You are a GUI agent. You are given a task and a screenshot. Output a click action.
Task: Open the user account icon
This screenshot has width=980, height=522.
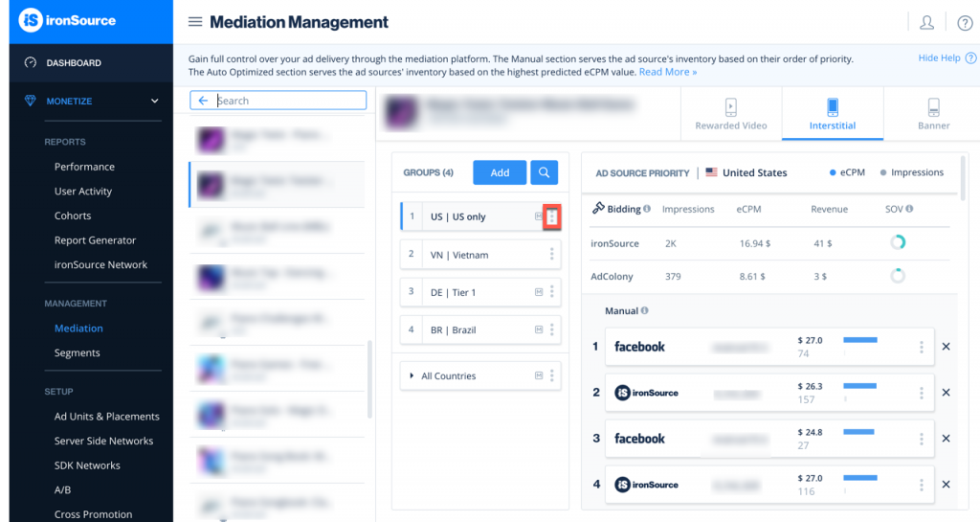(926, 23)
